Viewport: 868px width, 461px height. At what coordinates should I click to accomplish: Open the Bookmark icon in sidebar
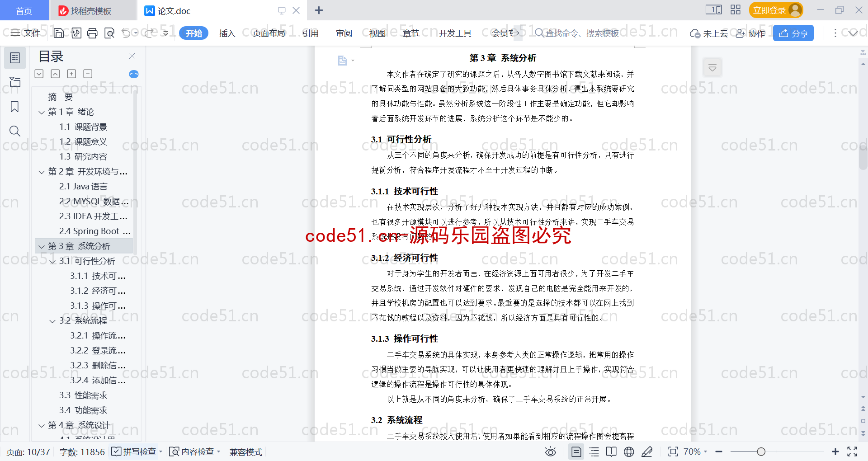click(x=15, y=107)
